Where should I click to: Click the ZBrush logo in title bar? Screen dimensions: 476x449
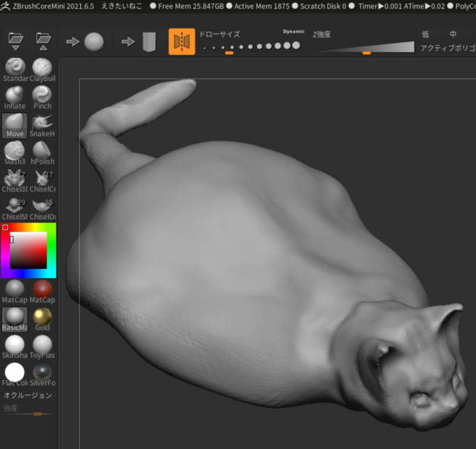click(5, 6)
